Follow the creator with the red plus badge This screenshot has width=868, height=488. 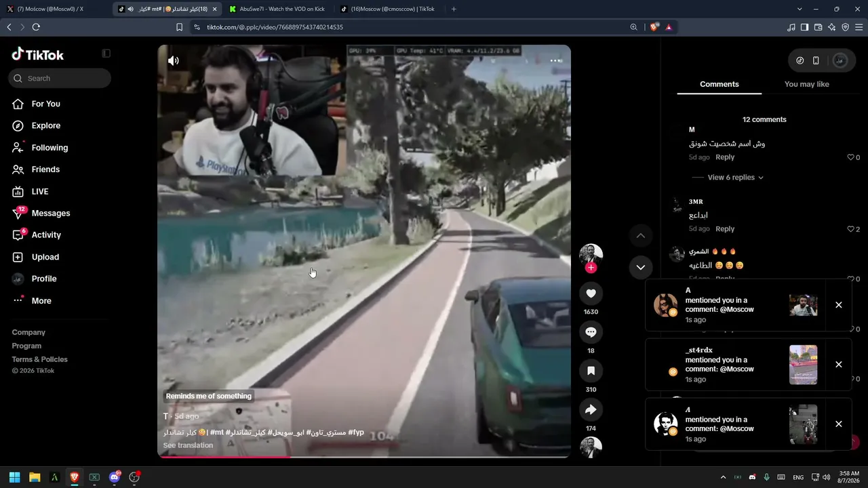pos(591,268)
